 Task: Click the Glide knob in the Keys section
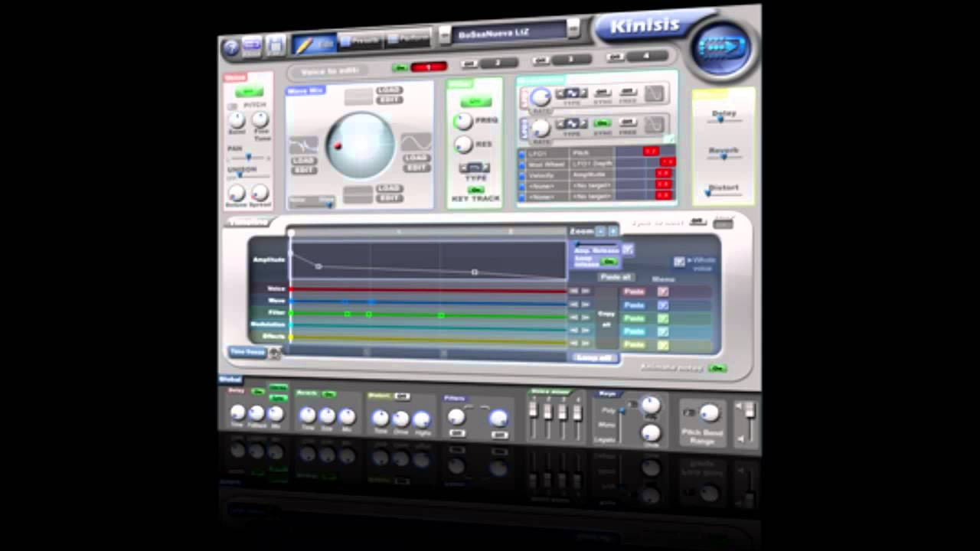[652, 432]
